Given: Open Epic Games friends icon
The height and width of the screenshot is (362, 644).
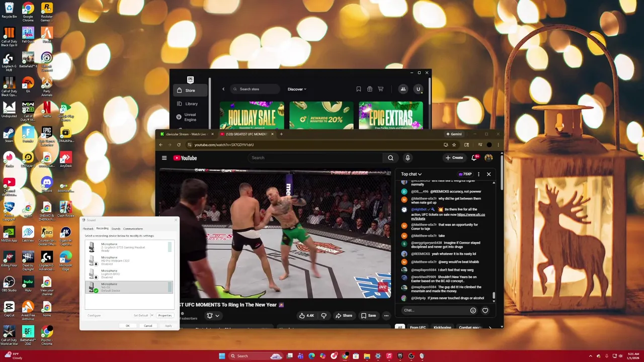Looking at the screenshot, I should click(x=403, y=89).
